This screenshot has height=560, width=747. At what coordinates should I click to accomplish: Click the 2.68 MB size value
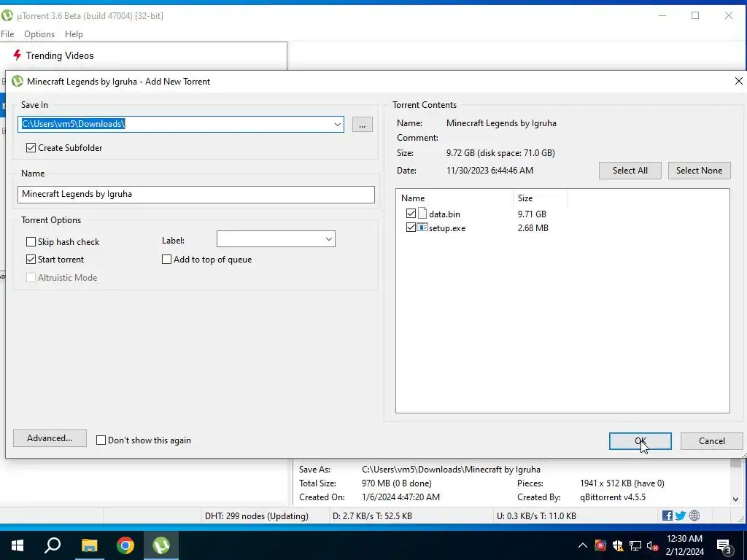[533, 227]
